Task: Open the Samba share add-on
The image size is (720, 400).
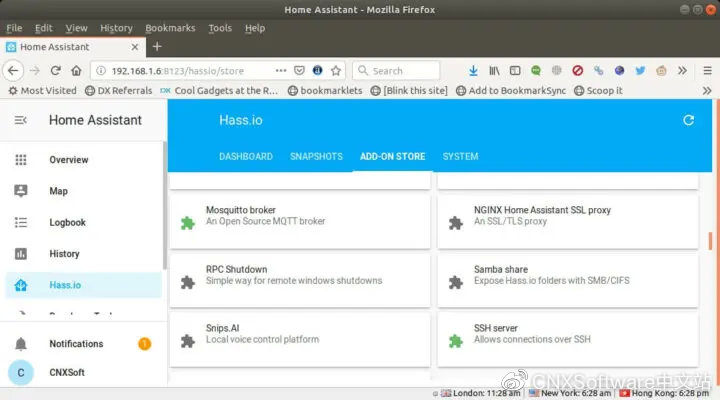Action: 568,275
